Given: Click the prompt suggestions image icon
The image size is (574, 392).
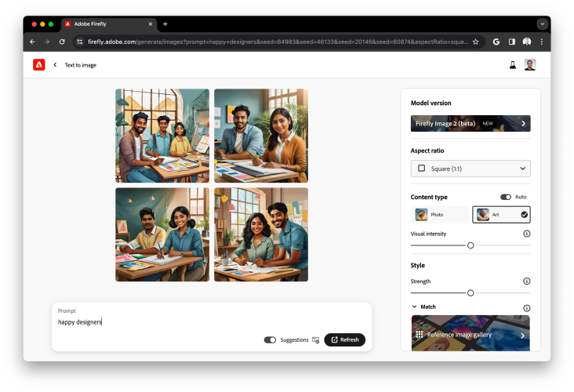Looking at the screenshot, I should [x=315, y=340].
